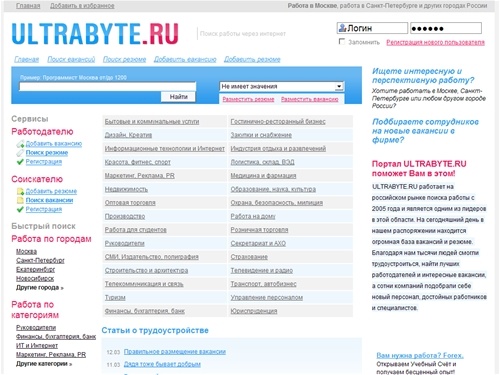Image resolution: width=500 pixels, height=375 pixels.
Task: Click the pencil icon beside Поиск резюме
Action: click(x=20, y=153)
